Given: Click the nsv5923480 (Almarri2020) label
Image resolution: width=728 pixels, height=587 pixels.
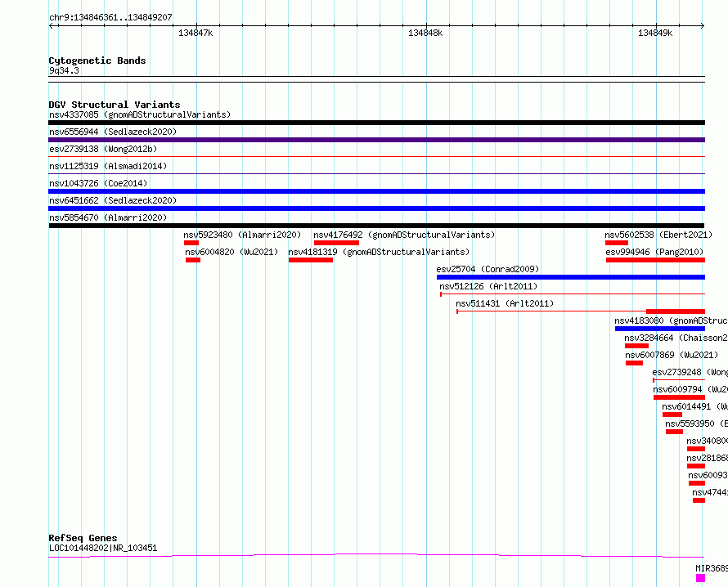Looking at the screenshot, I should [x=242, y=235].
